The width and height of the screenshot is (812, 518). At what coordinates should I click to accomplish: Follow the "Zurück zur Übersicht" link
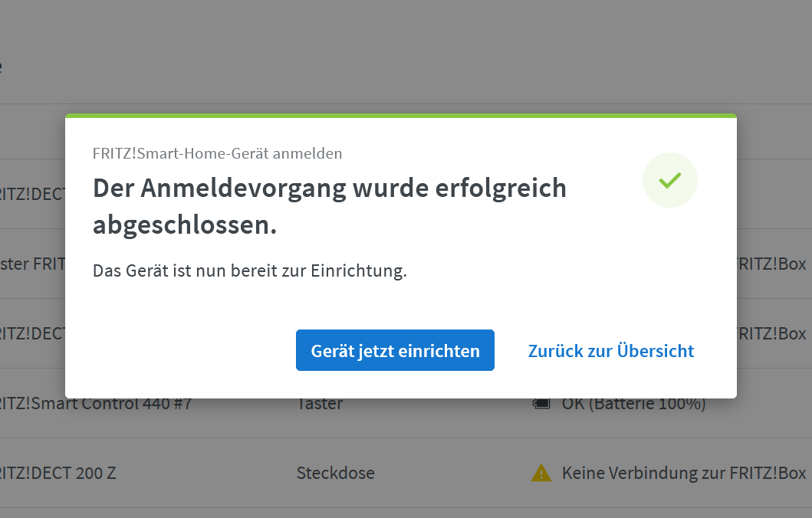coord(610,351)
